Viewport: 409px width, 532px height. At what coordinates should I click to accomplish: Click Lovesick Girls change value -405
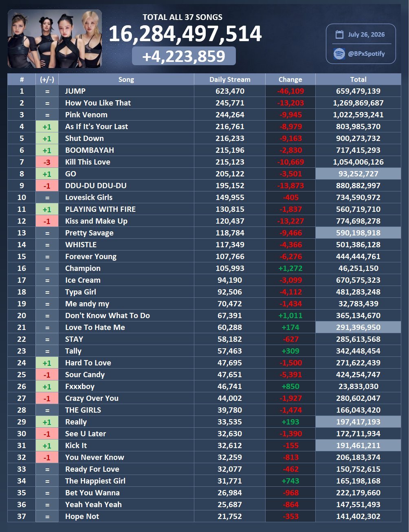[290, 198]
